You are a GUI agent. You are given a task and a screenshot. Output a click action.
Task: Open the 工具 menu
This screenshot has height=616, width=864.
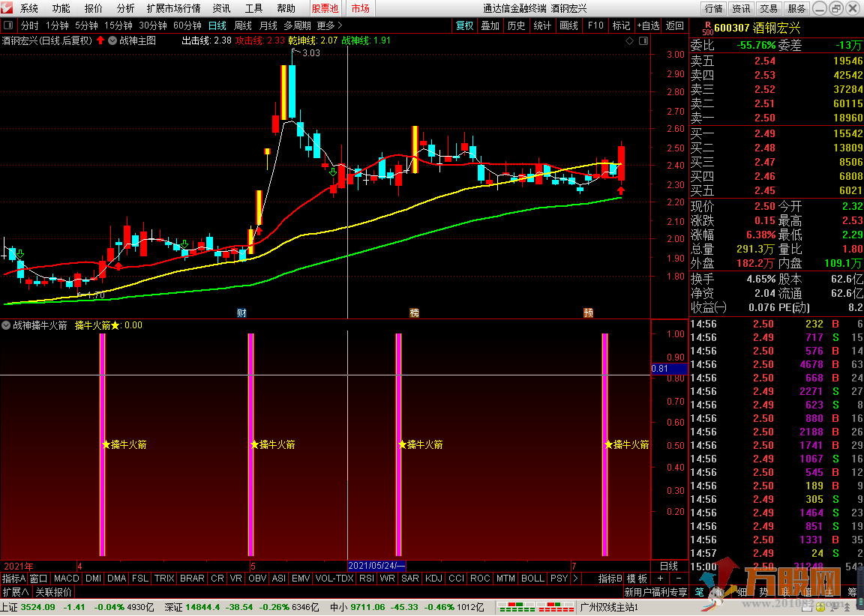coord(253,8)
